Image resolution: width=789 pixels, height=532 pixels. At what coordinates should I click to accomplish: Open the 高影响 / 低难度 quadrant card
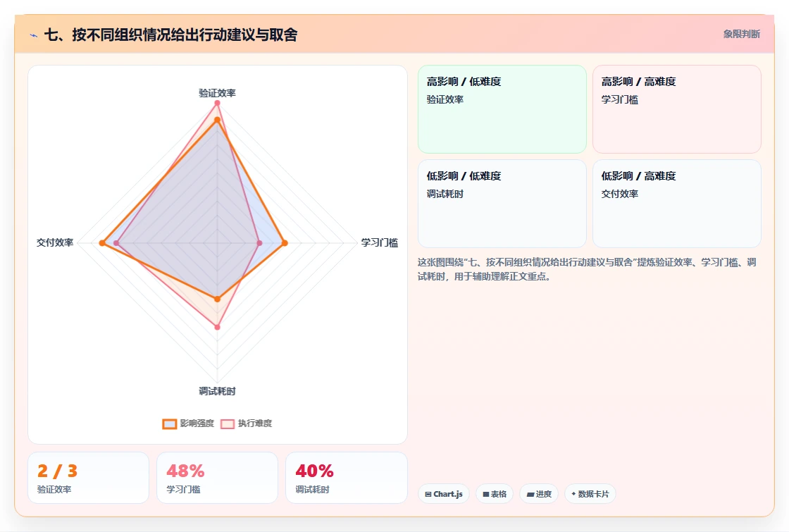(x=502, y=109)
